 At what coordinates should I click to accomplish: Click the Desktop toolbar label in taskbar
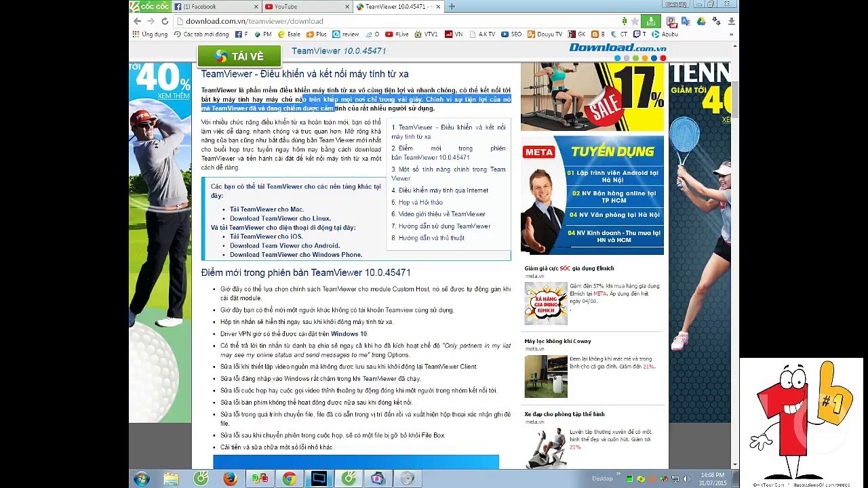pos(602,479)
